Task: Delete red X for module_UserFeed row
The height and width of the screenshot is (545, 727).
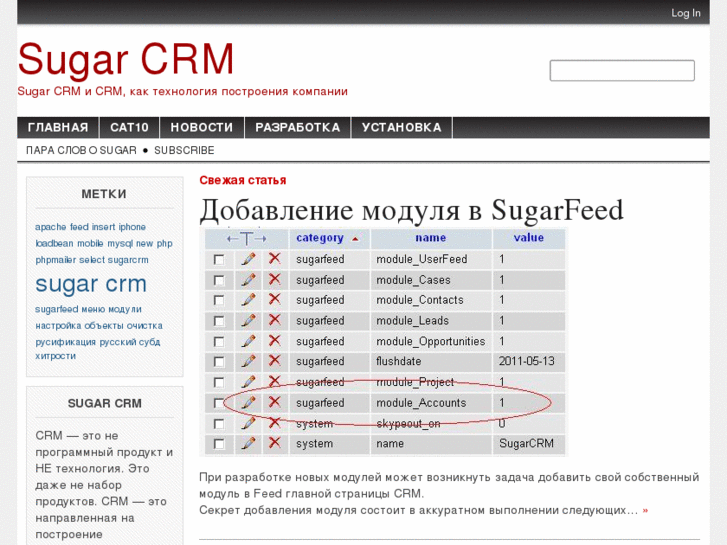Action: pos(274,258)
